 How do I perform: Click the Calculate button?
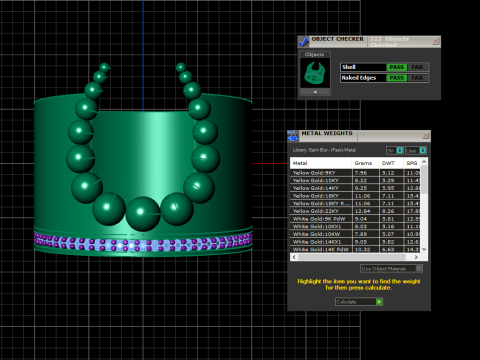point(359,302)
